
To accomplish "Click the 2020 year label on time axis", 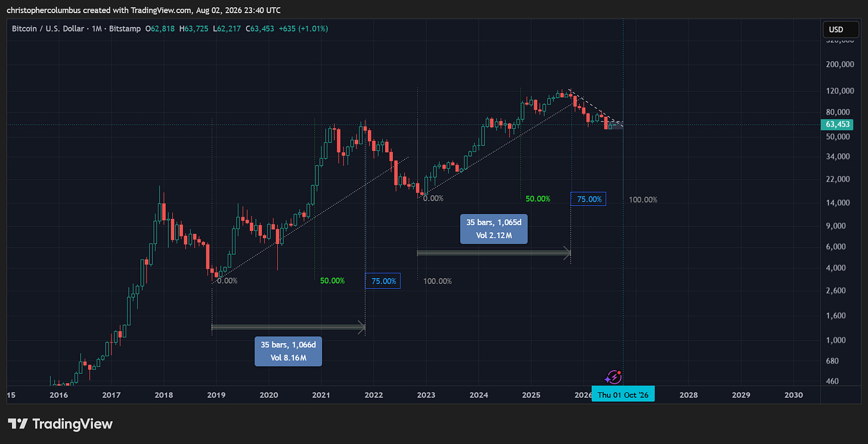I will pos(269,395).
